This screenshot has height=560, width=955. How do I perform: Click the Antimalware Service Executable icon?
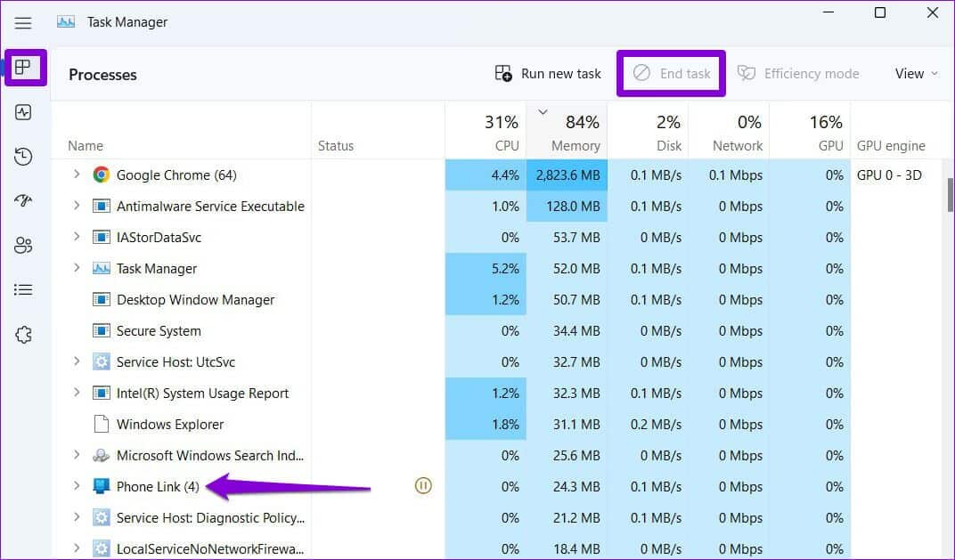point(101,206)
